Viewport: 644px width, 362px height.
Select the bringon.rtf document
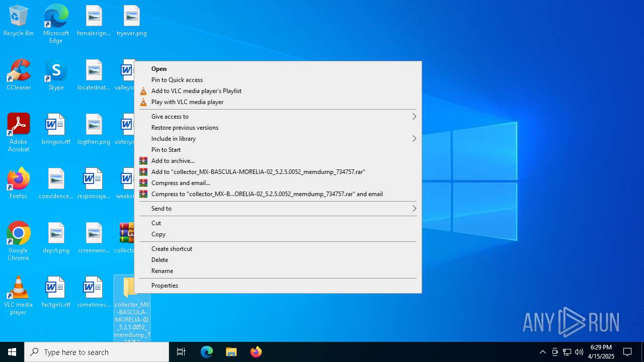click(56, 130)
